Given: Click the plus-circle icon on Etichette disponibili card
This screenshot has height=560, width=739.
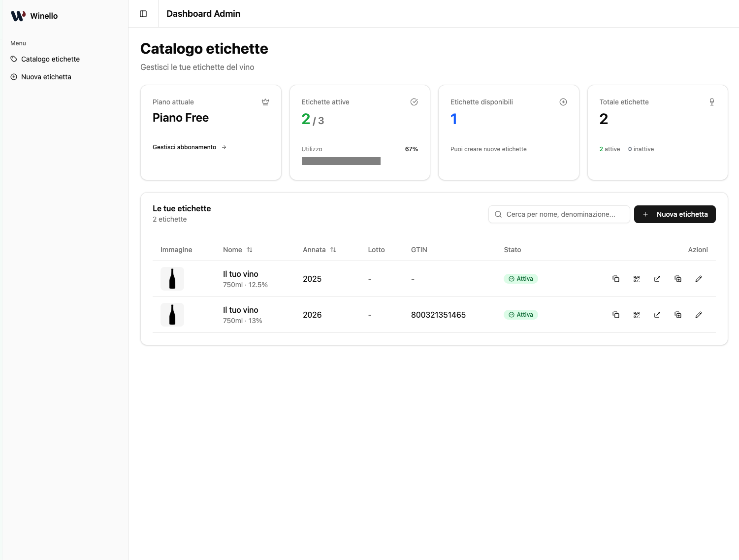Looking at the screenshot, I should (x=563, y=101).
